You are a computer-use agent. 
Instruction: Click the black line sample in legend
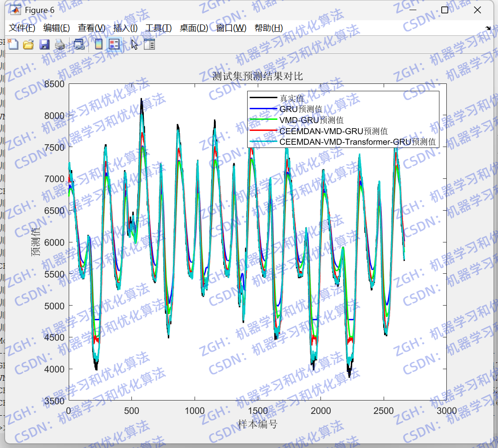263,98
